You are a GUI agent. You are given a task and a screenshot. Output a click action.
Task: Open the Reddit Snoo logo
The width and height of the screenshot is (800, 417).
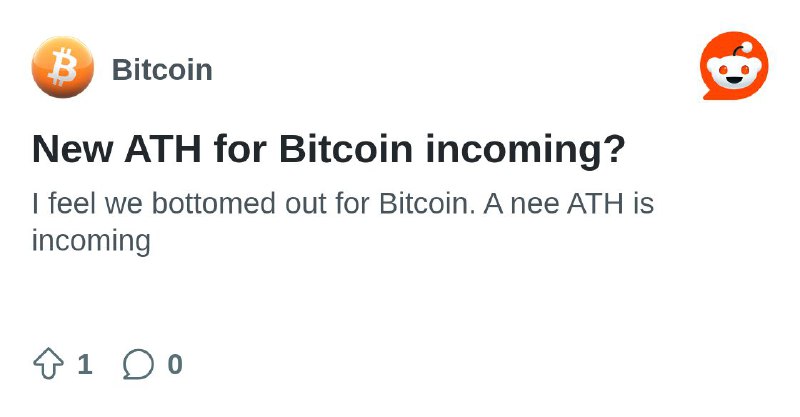[735, 65]
